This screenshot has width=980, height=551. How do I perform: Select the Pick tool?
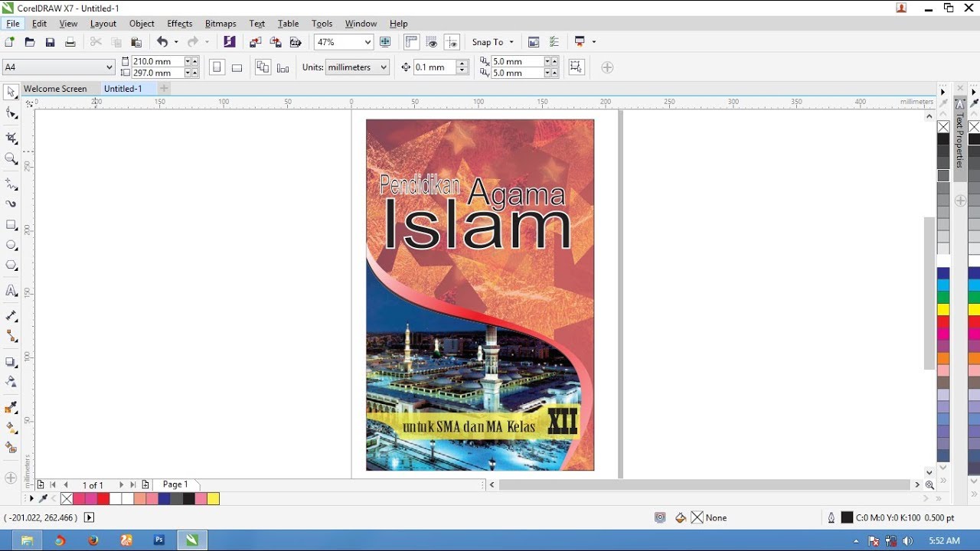click(x=11, y=92)
